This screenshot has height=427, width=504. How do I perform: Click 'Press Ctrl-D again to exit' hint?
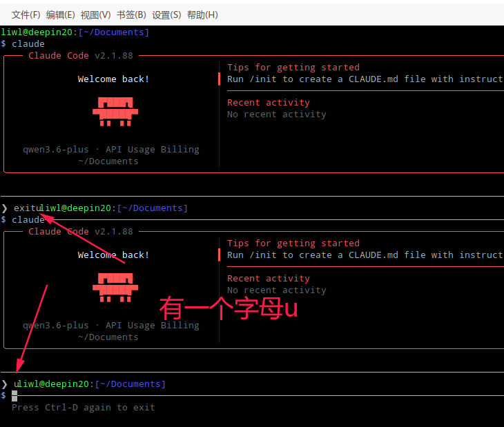[84, 408]
